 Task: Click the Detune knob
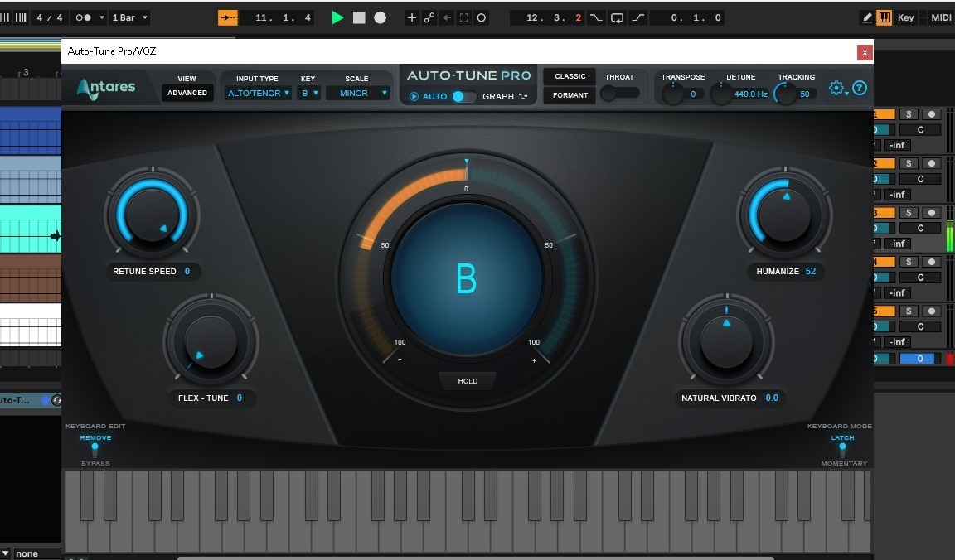coord(721,94)
